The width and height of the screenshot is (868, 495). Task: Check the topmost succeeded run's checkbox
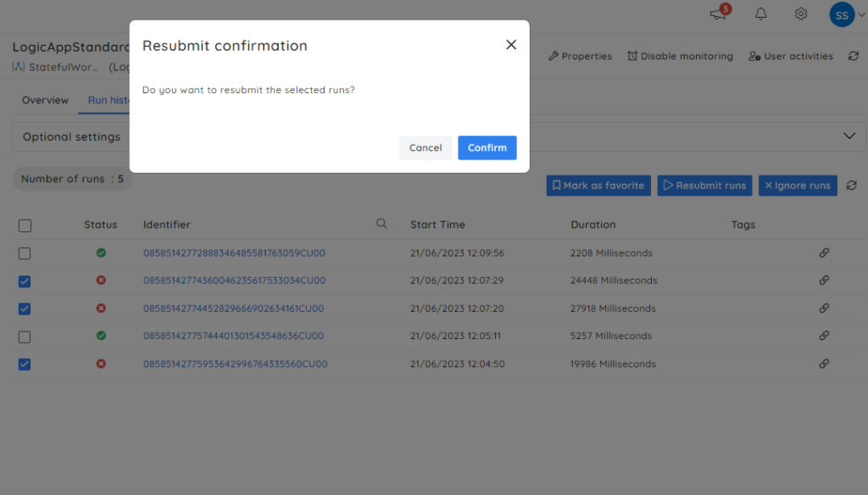[25, 253]
